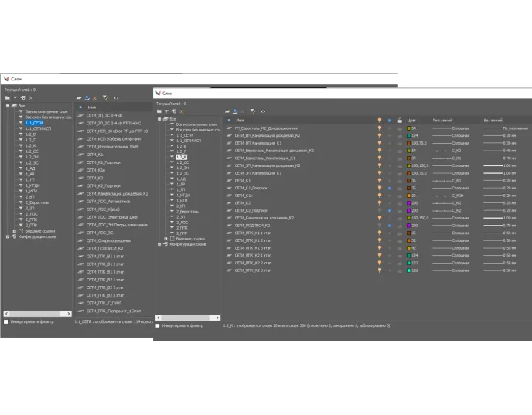
Task: Collapse the Все root node in front tree
Action: point(159,119)
